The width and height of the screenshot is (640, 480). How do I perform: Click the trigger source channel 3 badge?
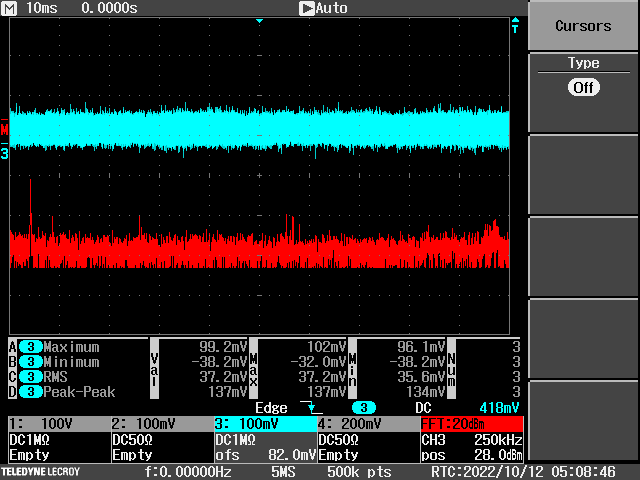click(363, 408)
